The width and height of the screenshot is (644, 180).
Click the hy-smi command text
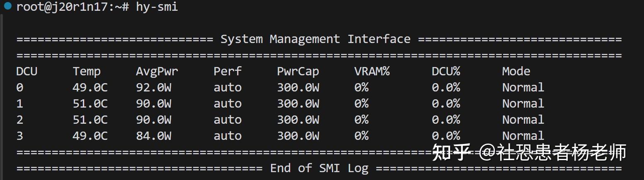click(x=157, y=7)
